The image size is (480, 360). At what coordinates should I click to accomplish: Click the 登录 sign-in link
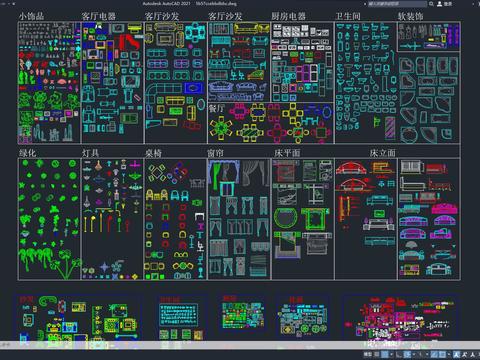[x=448, y=4]
